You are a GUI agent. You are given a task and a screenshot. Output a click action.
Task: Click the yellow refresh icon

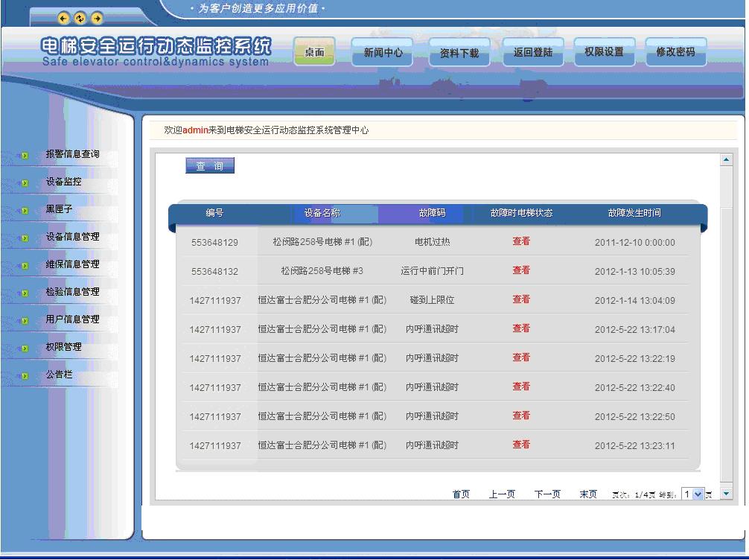click(x=80, y=19)
